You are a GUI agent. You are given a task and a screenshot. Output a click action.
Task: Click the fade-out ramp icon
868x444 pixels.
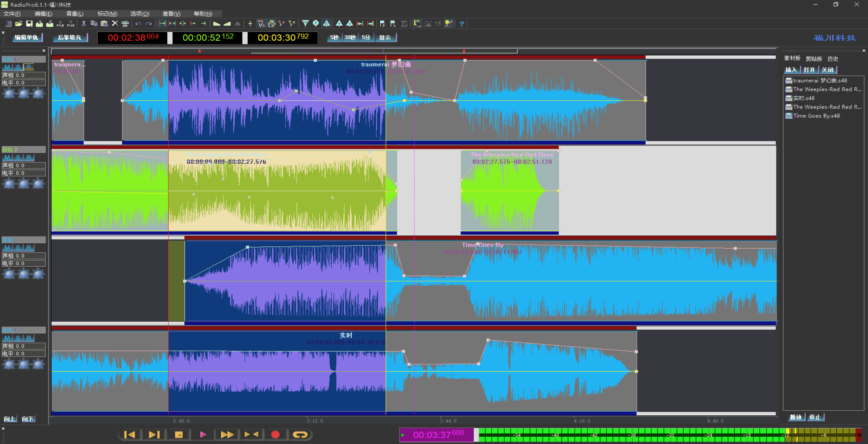tap(216, 24)
